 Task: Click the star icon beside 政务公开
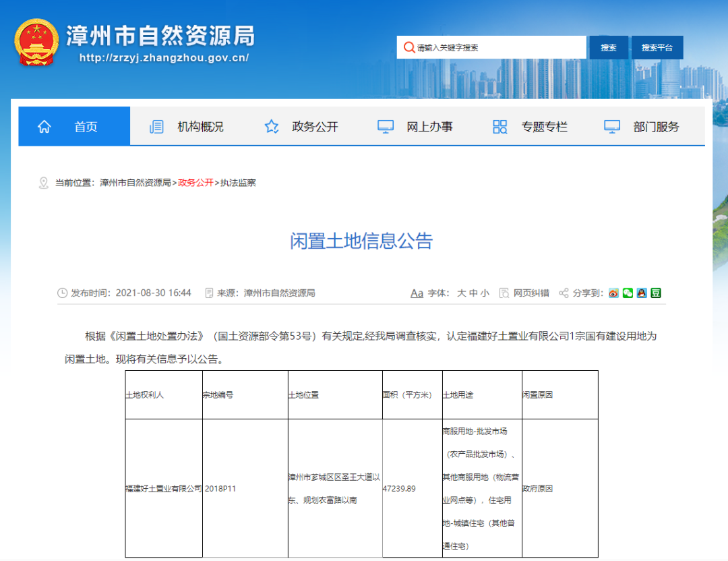(272, 127)
